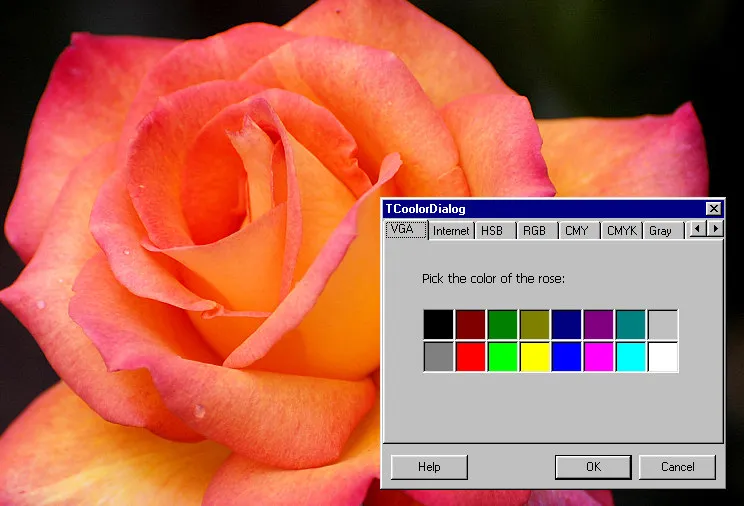Choose the yellow color swatch
The height and width of the screenshot is (506, 744).
534,357
